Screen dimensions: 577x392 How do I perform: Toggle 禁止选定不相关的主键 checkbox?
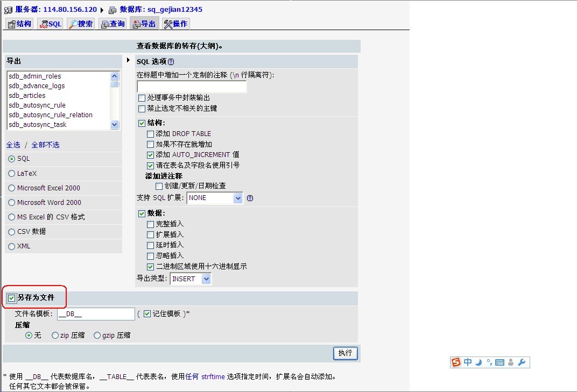coord(142,109)
